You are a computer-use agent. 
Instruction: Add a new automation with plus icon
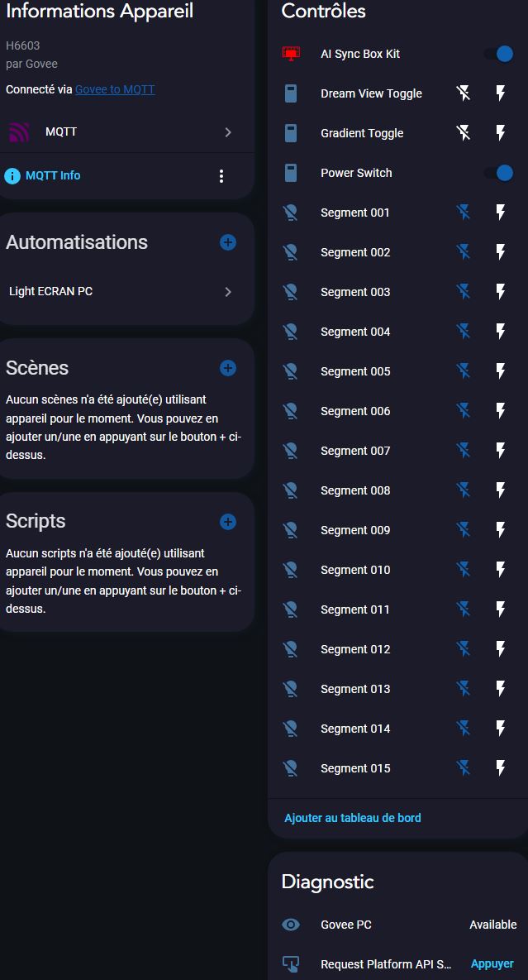click(228, 242)
